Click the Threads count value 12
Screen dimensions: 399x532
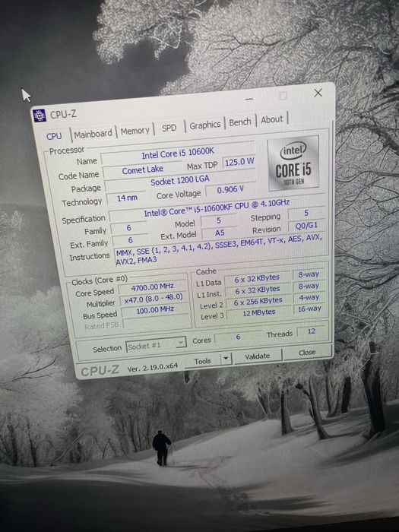(312, 331)
